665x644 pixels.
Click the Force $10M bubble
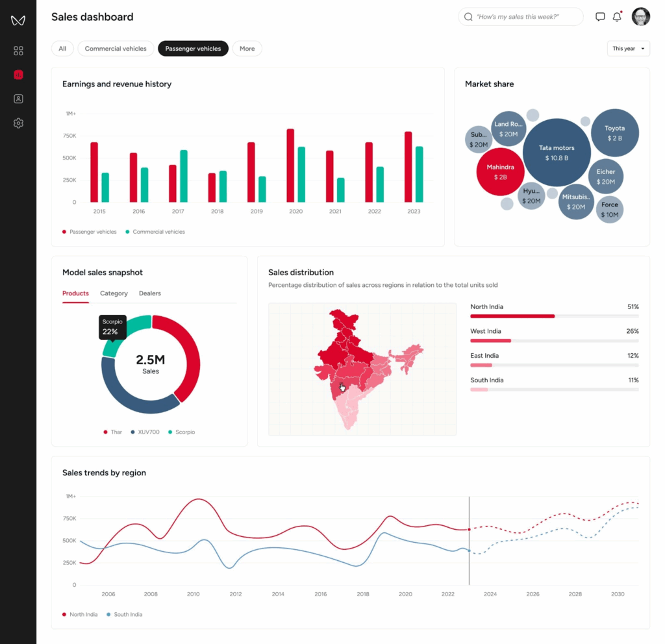(x=609, y=210)
